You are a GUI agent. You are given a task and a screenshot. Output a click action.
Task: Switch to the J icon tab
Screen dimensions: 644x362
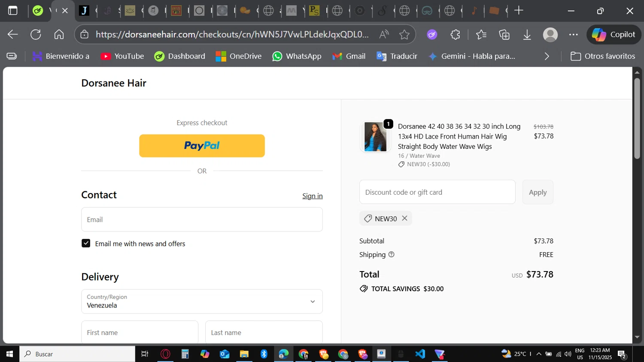[x=85, y=11]
